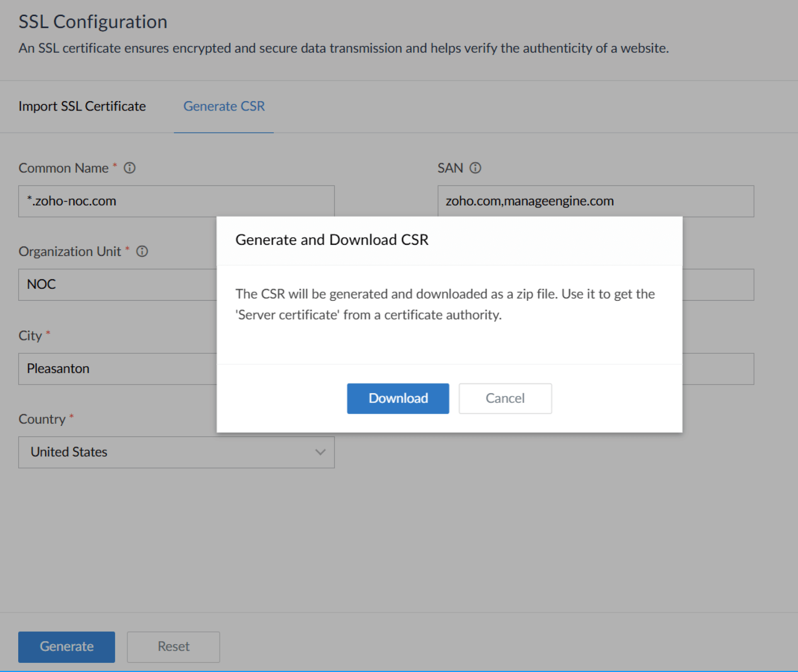Click the Generate and Download CSR title
The width and height of the screenshot is (798, 672).
click(331, 240)
